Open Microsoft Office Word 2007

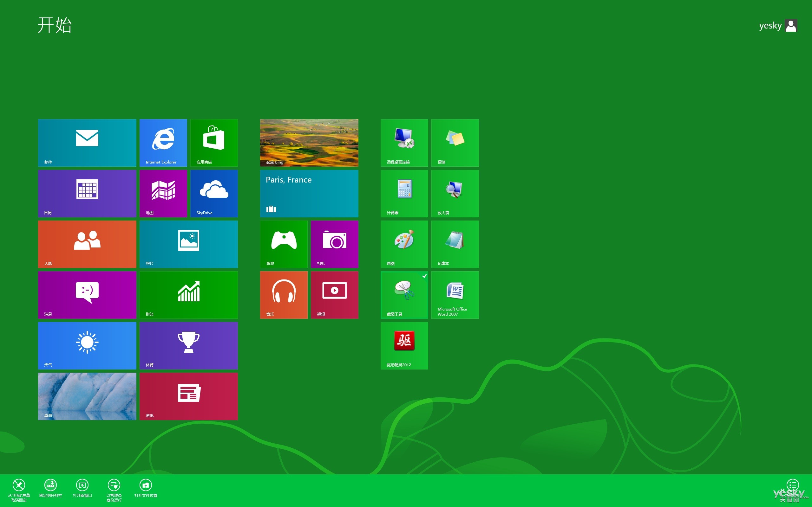click(x=455, y=295)
